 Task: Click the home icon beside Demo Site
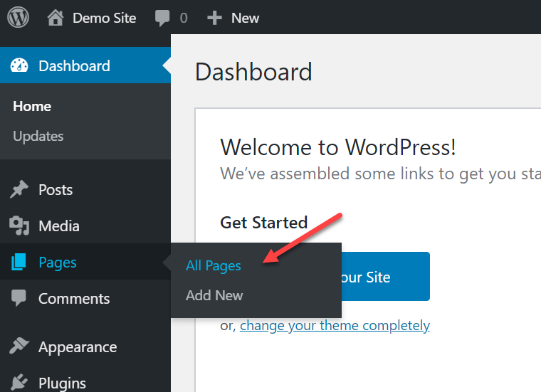point(56,18)
